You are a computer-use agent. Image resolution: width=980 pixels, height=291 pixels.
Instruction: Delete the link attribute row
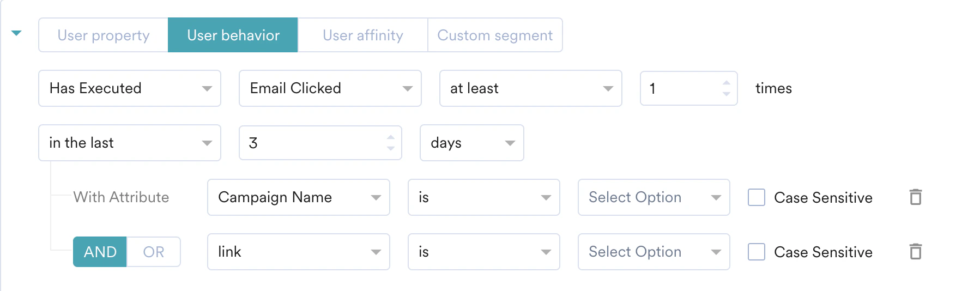click(916, 251)
